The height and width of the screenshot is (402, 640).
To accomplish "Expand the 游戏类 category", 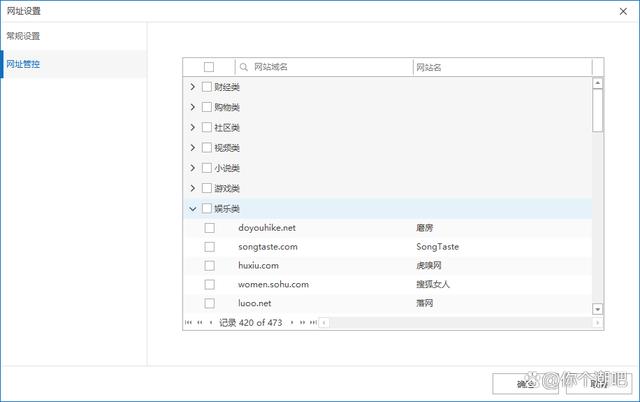I will [x=193, y=188].
